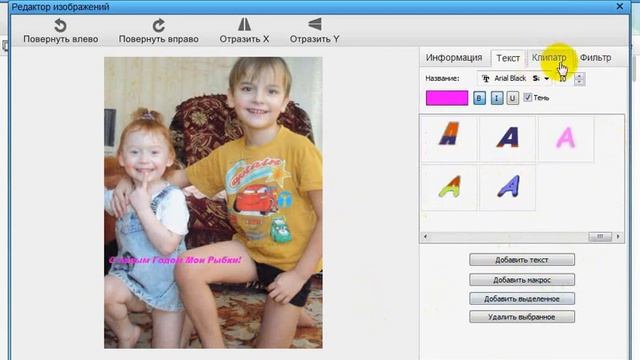Open the Клипарт tab
Image resolution: width=640 pixels, height=360 pixels.
pyautogui.click(x=549, y=58)
